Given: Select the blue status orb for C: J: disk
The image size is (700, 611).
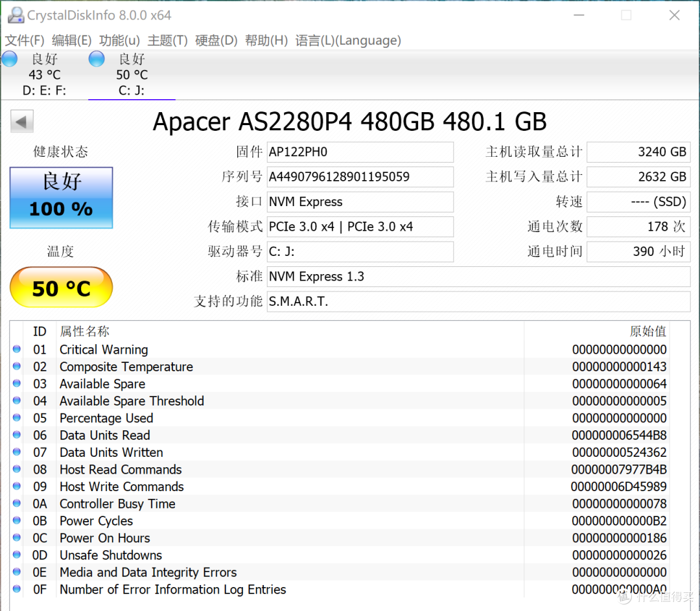Looking at the screenshot, I should click(x=97, y=59).
